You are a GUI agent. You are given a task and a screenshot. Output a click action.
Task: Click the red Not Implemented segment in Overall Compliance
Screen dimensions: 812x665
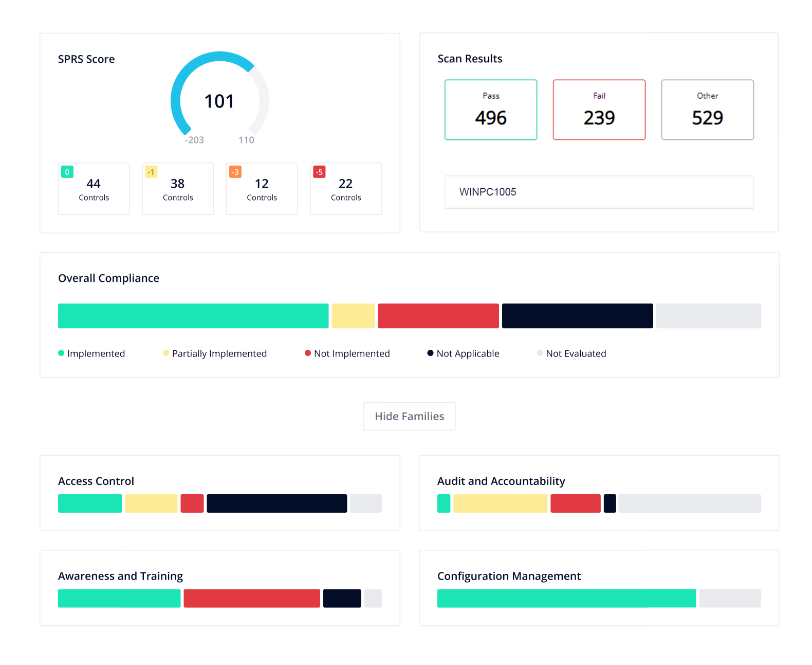(x=438, y=316)
